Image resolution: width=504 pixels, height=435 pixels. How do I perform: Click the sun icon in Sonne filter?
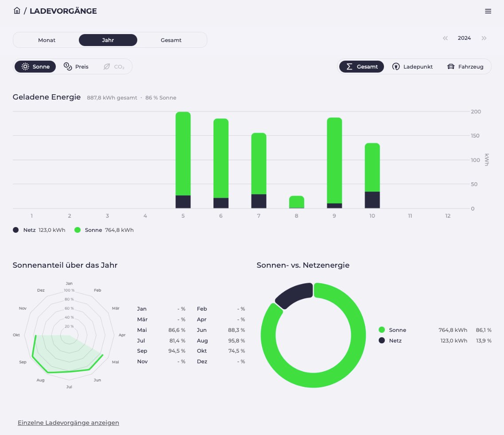pyautogui.click(x=25, y=66)
